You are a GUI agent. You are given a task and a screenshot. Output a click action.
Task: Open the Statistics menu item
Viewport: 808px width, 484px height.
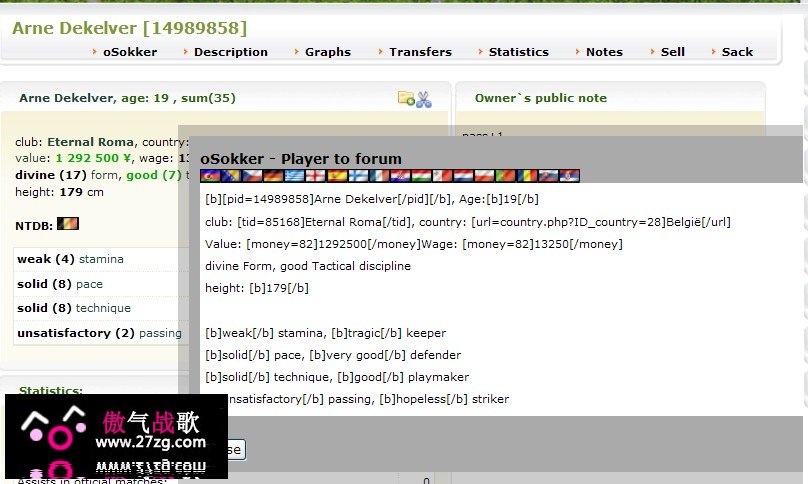click(x=519, y=52)
